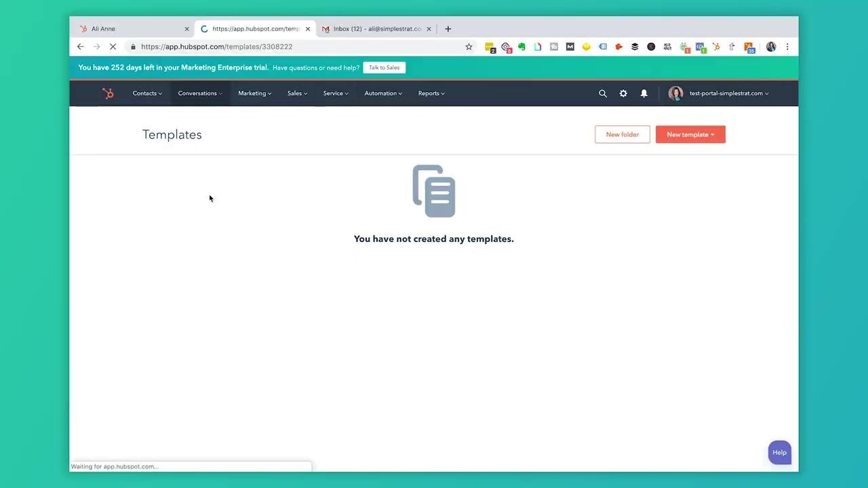Bookmark this page with the star icon

pyautogui.click(x=469, y=47)
